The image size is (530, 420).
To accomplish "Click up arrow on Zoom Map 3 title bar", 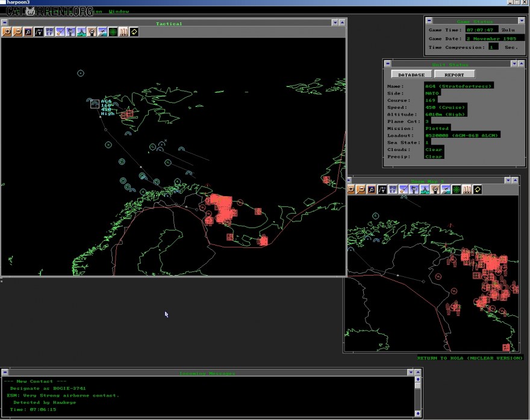I will (515, 181).
